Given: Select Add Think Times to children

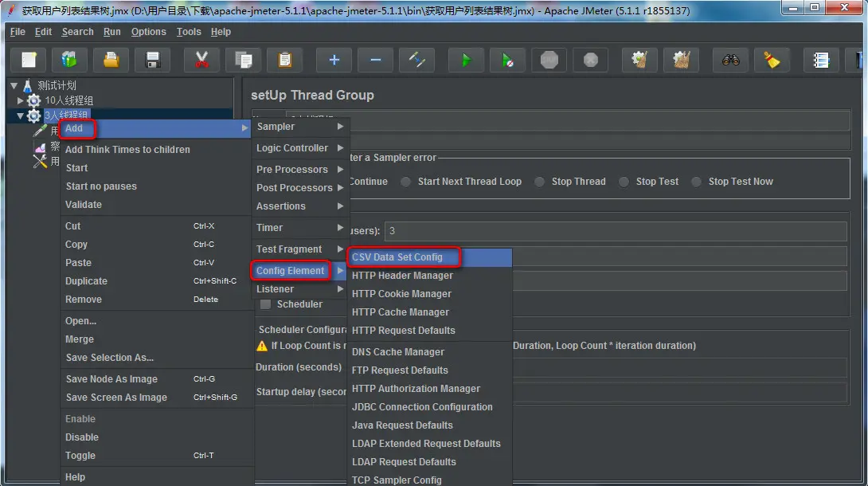Looking at the screenshot, I should [x=156, y=150].
